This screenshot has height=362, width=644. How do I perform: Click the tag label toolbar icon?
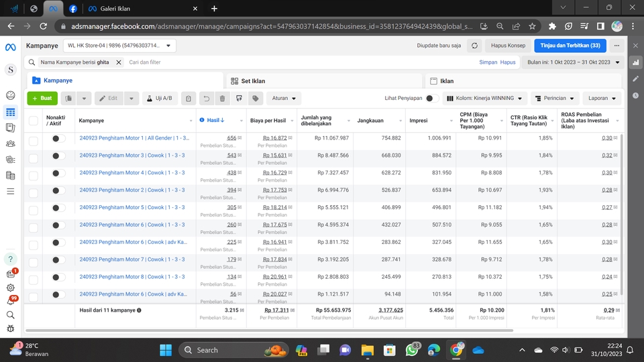tap(256, 98)
